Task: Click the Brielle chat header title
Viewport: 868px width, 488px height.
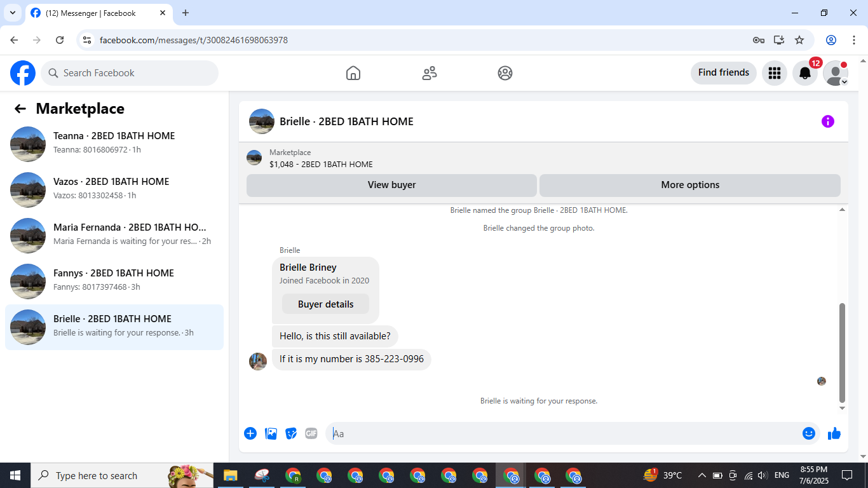Action: tap(346, 121)
